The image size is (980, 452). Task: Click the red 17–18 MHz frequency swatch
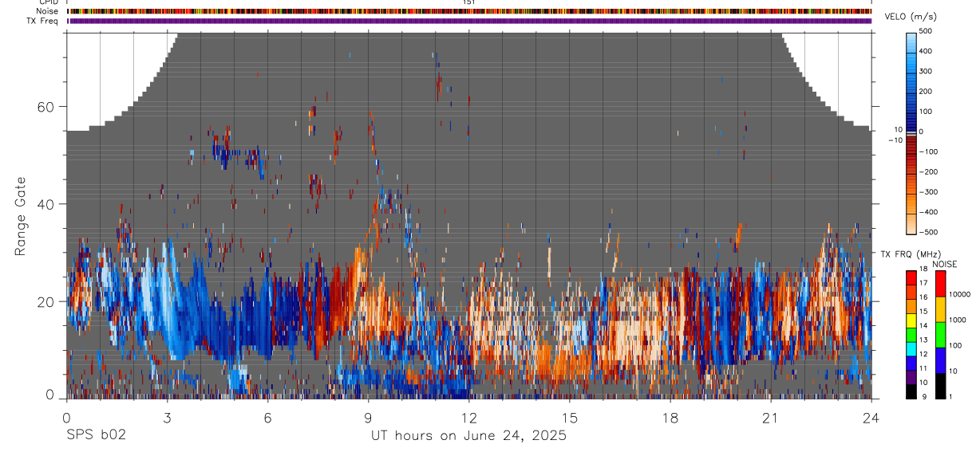click(911, 278)
